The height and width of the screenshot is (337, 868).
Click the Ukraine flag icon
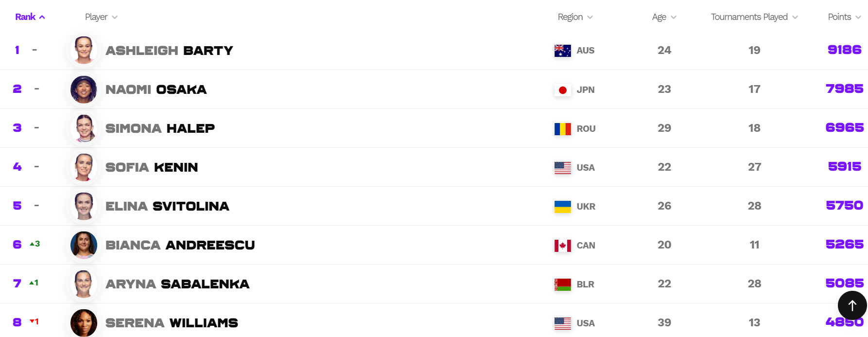tap(562, 207)
